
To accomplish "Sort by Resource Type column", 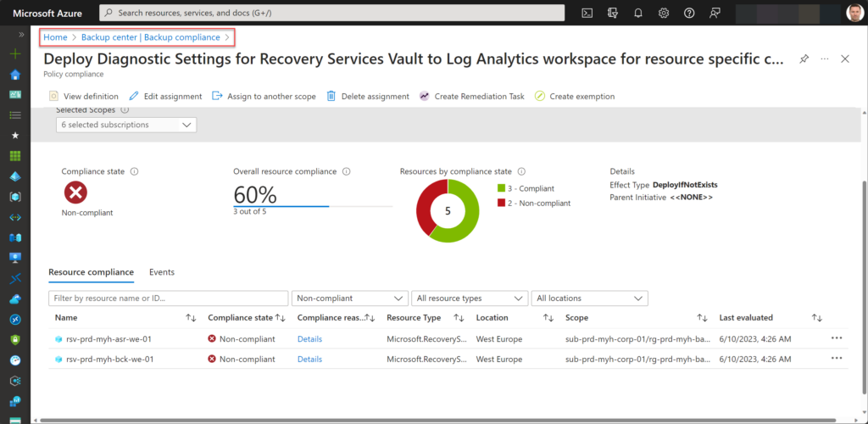I will [x=459, y=318].
